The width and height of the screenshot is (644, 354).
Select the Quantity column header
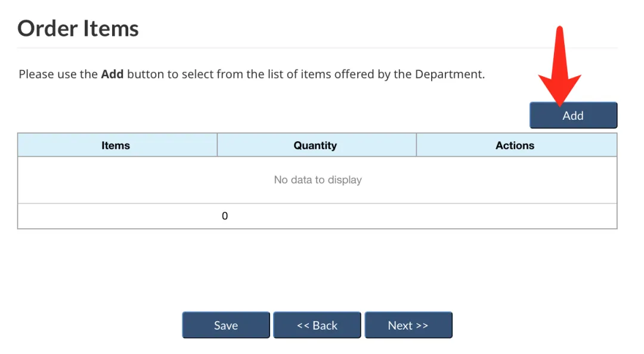[x=315, y=145]
